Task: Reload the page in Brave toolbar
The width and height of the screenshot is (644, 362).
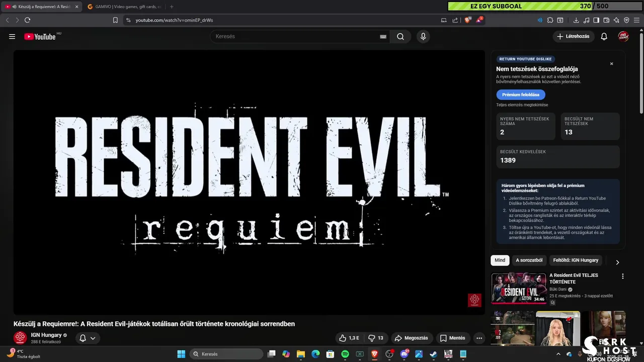Action: (x=27, y=20)
